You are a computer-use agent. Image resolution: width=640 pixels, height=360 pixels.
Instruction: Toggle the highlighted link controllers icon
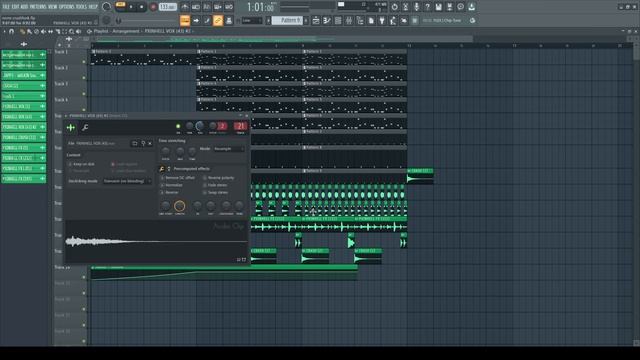click(x=218, y=20)
